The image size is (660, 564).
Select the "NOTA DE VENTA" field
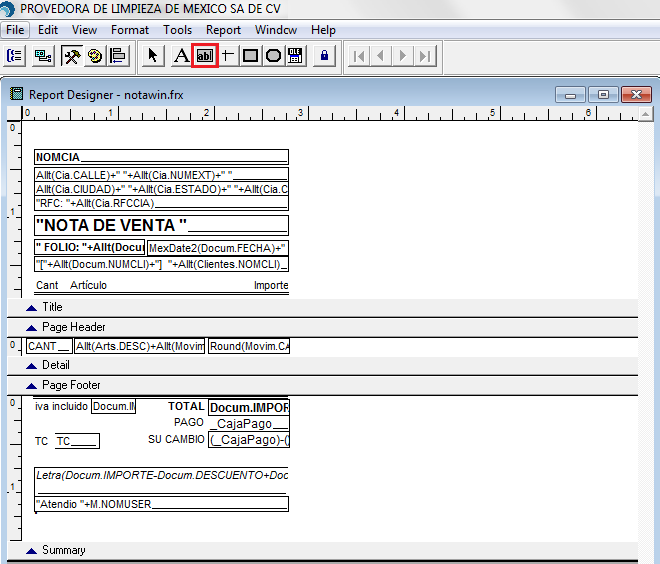click(x=161, y=226)
